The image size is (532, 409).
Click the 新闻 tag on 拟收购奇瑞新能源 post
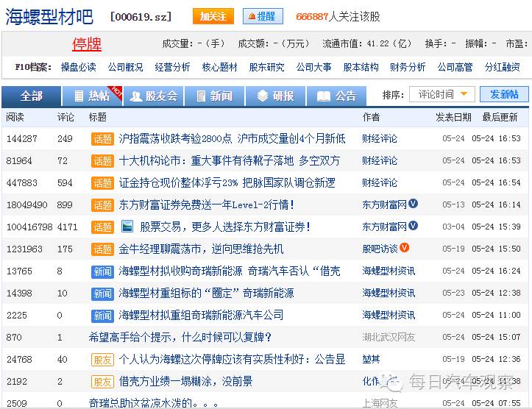[x=102, y=271]
